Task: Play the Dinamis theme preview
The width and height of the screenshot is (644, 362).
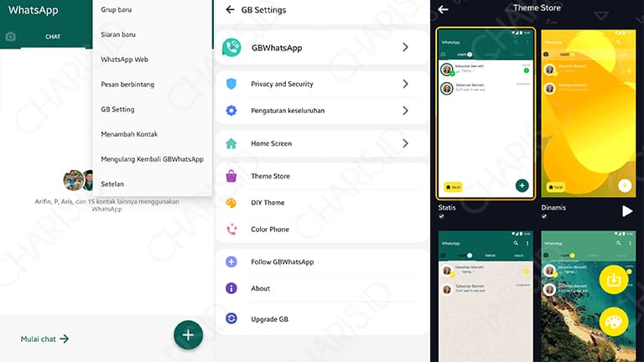Action: [x=626, y=211]
